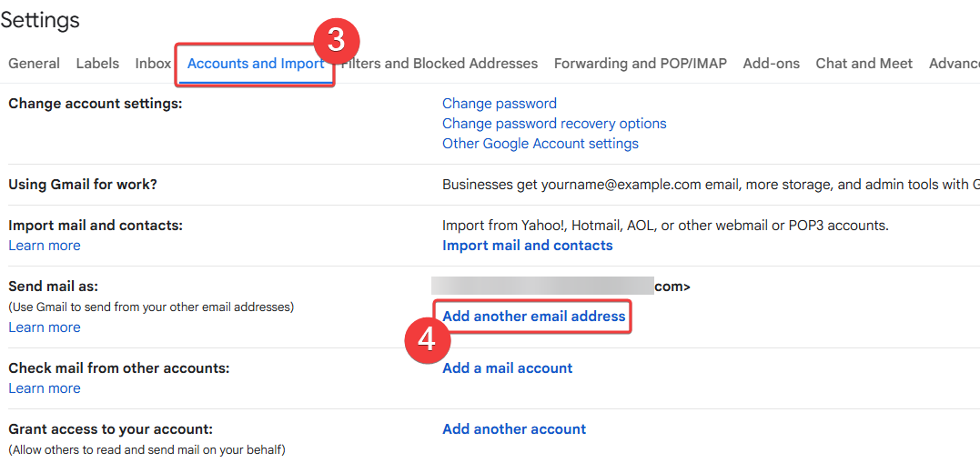Open Learn more under Send mail as

click(x=44, y=327)
